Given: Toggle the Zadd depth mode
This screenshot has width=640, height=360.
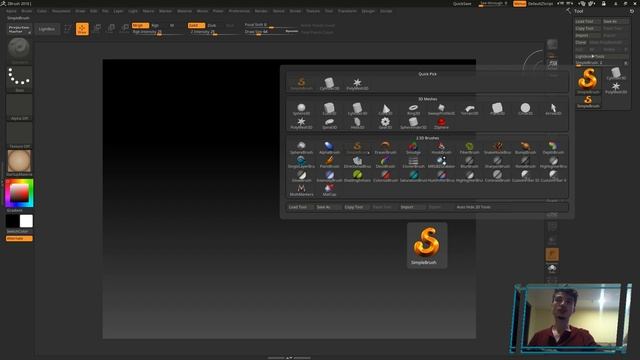Looking at the screenshot, I should (196, 25).
